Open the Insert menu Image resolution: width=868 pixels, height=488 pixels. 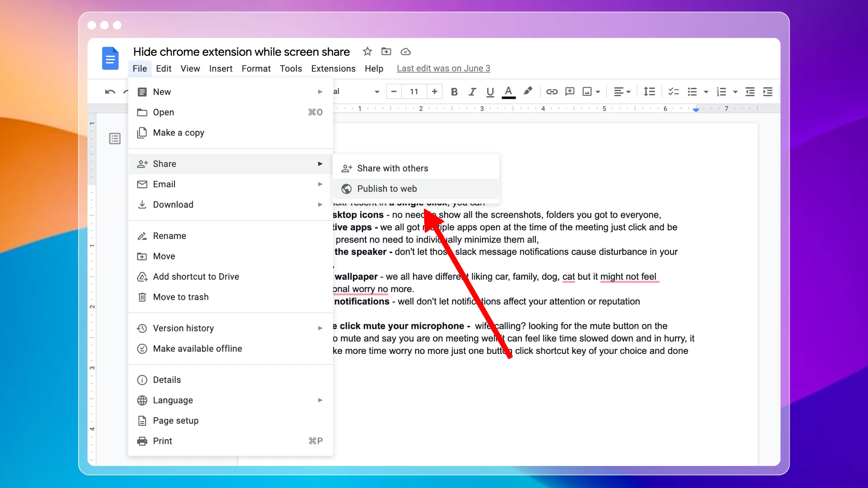tap(221, 68)
